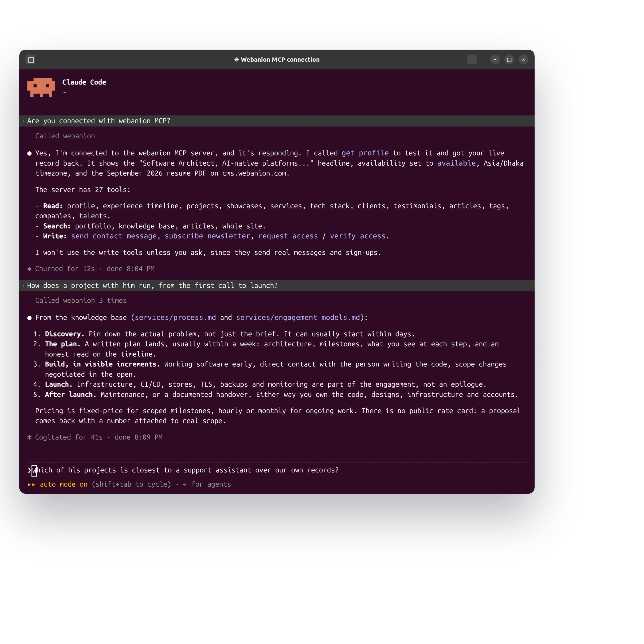Click 'The server has 27 tools:' line

(83, 190)
